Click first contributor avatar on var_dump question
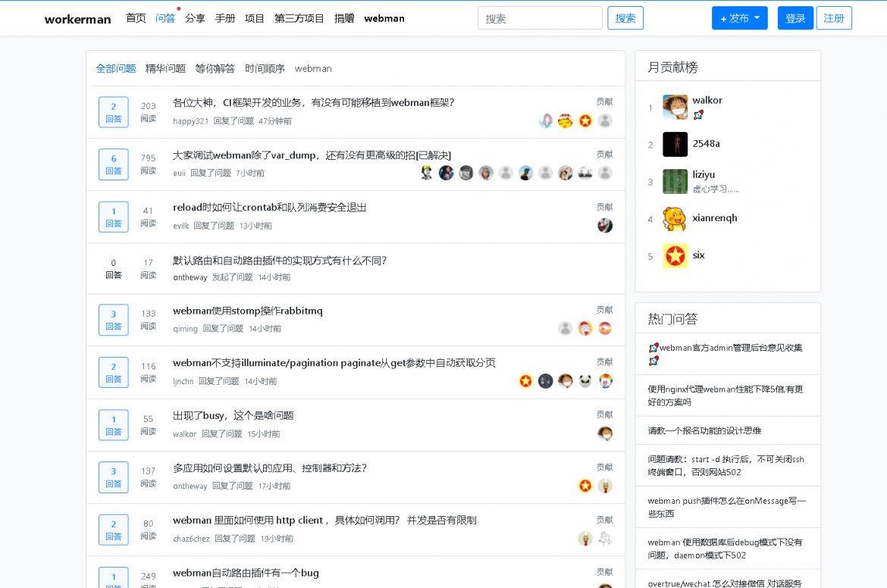Screen dimensions: 887x588 (x=427, y=173)
